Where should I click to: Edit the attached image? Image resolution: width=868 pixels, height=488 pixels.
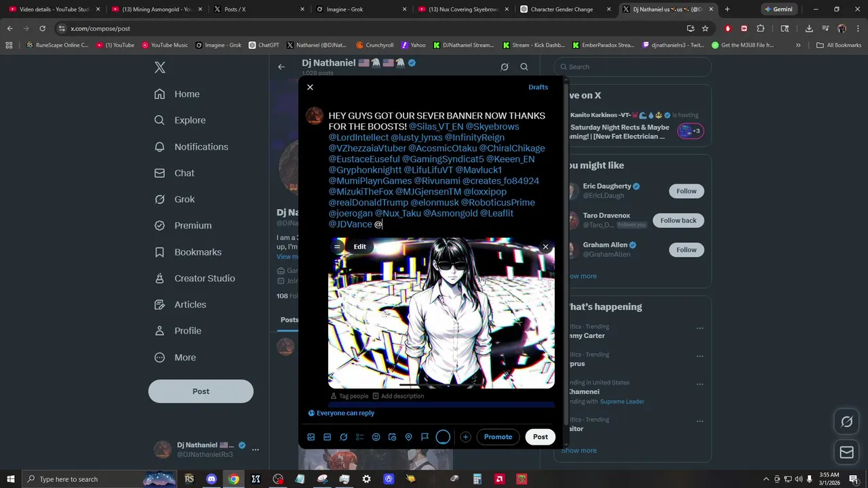(359, 247)
